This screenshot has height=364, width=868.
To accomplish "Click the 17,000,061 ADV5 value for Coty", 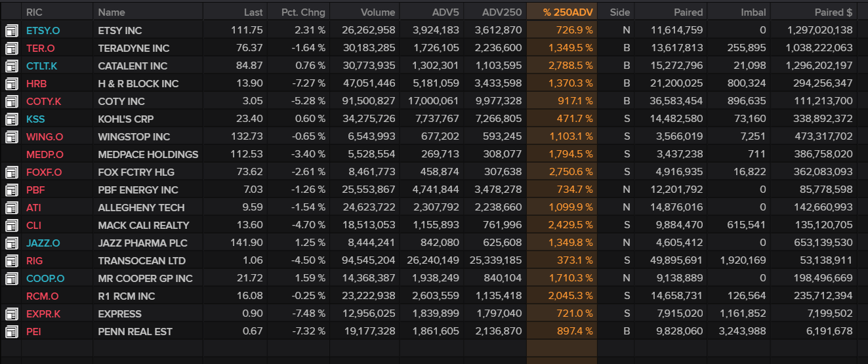I will (x=435, y=101).
